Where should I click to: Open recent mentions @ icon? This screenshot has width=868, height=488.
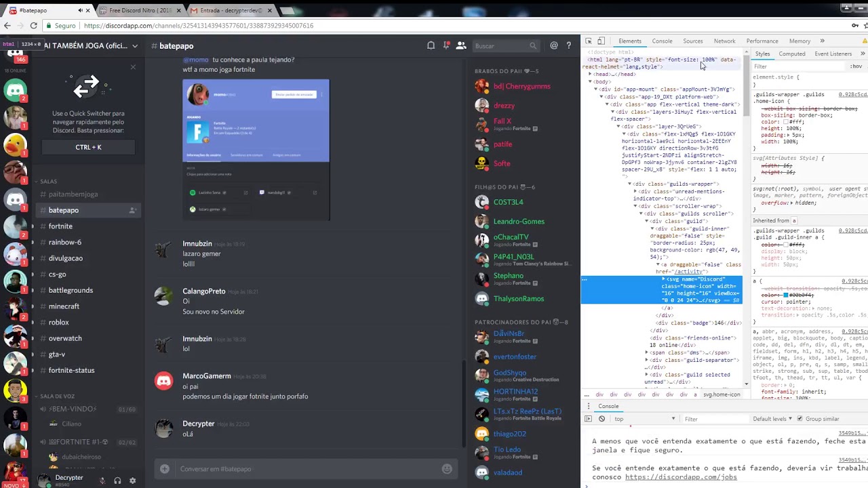[554, 45]
